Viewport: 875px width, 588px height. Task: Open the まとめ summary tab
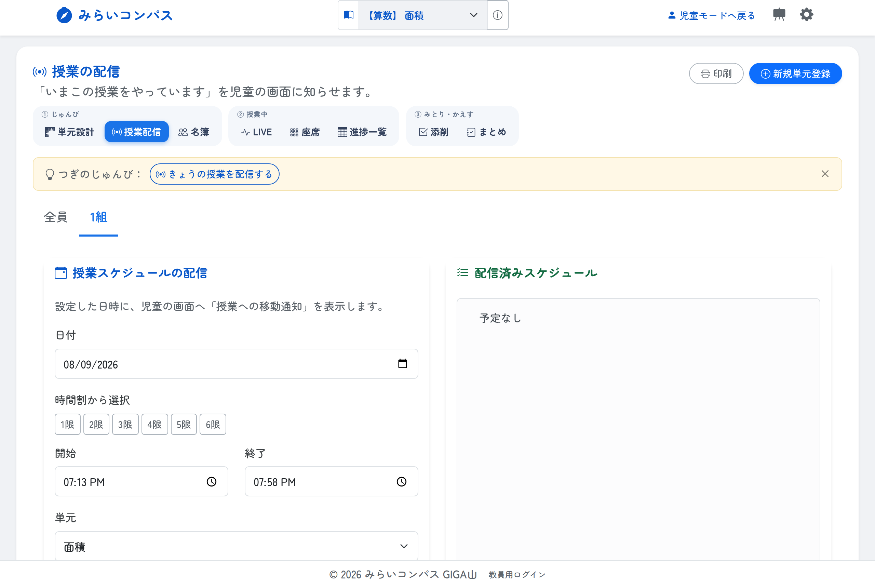[x=487, y=132]
